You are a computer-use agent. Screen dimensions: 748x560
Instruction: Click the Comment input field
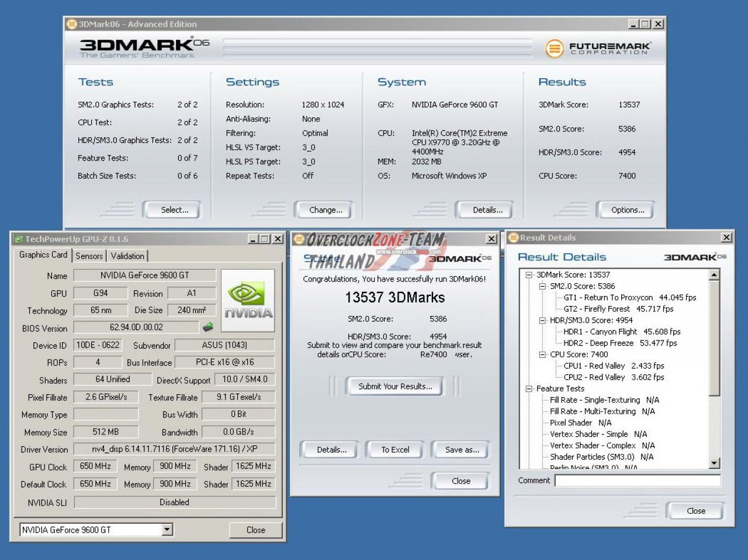point(638,481)
